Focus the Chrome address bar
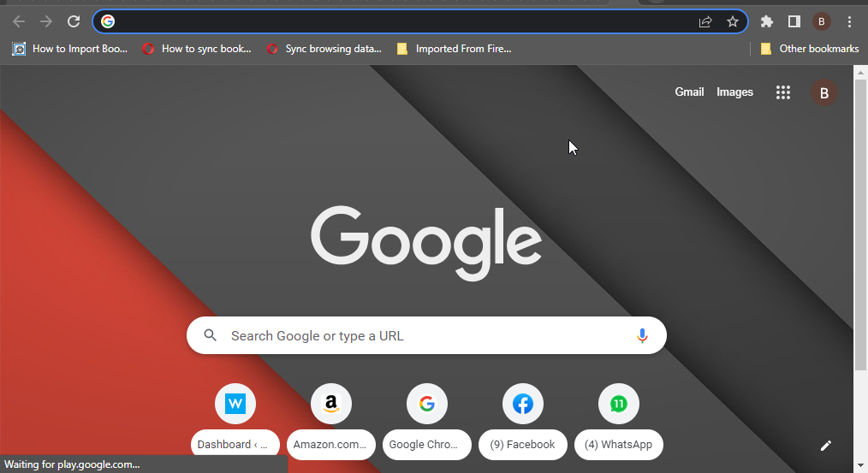 click(x=420, y=21)
